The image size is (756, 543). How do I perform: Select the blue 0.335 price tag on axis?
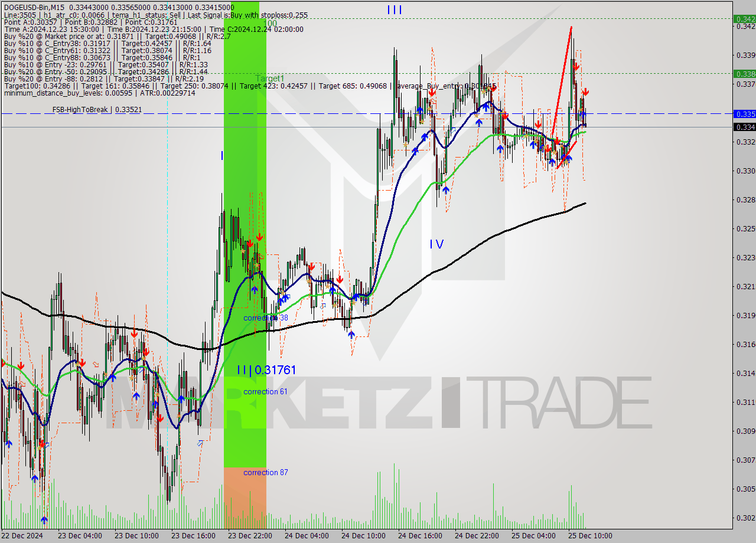pyautogui.click(x=744, y=113)
